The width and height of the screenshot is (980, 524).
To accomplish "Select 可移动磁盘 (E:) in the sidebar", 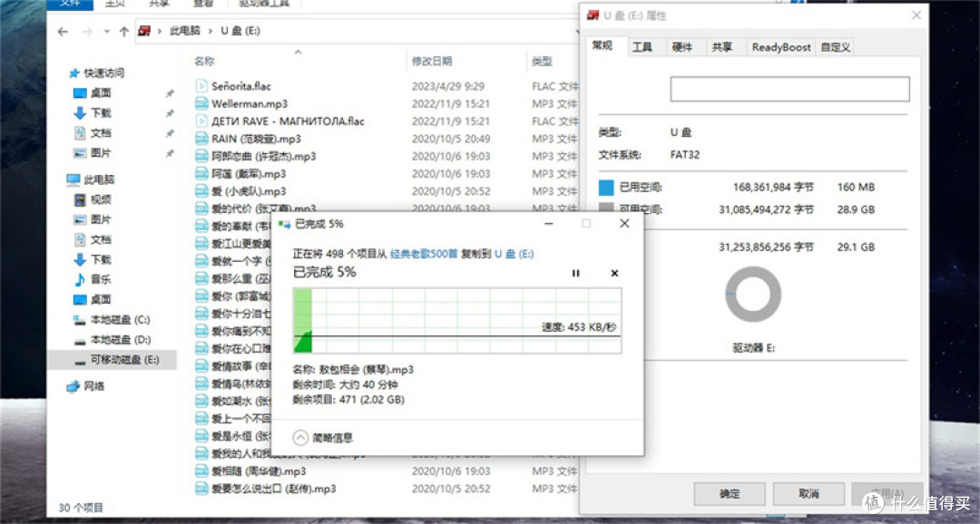I will (125, 360).
